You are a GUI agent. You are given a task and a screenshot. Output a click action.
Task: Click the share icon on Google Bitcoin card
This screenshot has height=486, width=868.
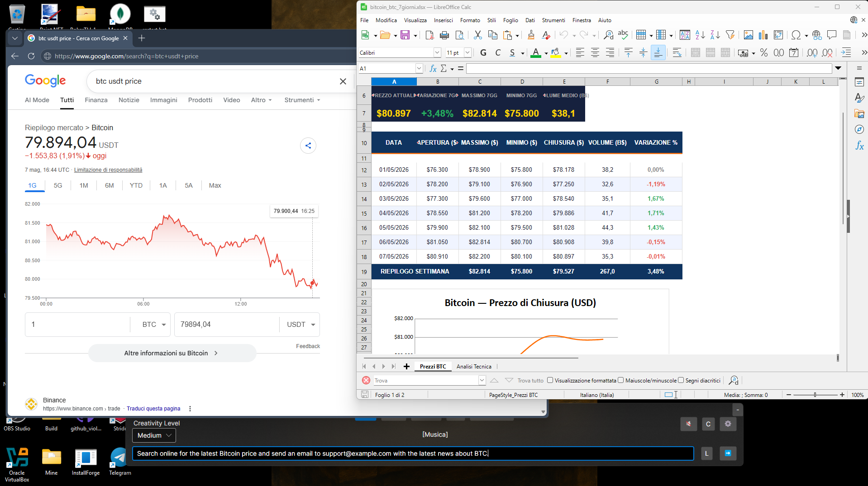point(308,146)
